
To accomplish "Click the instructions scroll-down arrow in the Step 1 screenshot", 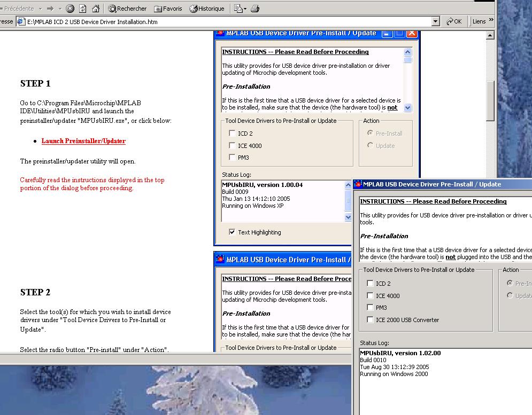I will (408, 107).
